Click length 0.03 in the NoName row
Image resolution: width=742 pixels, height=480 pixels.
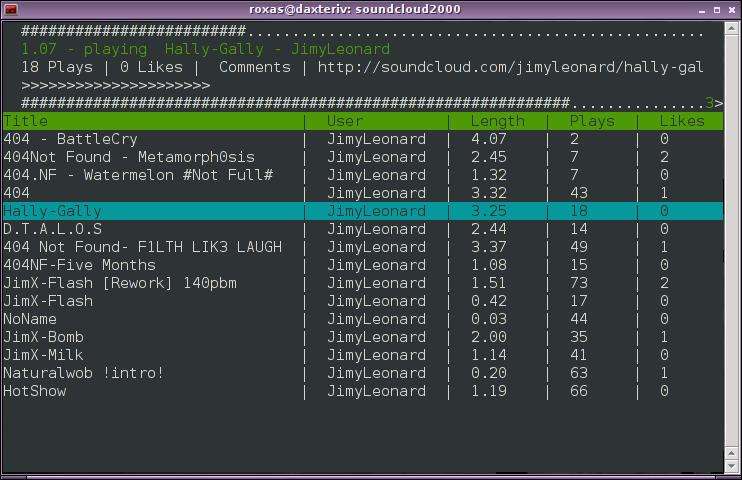click(x=489, y=319)
